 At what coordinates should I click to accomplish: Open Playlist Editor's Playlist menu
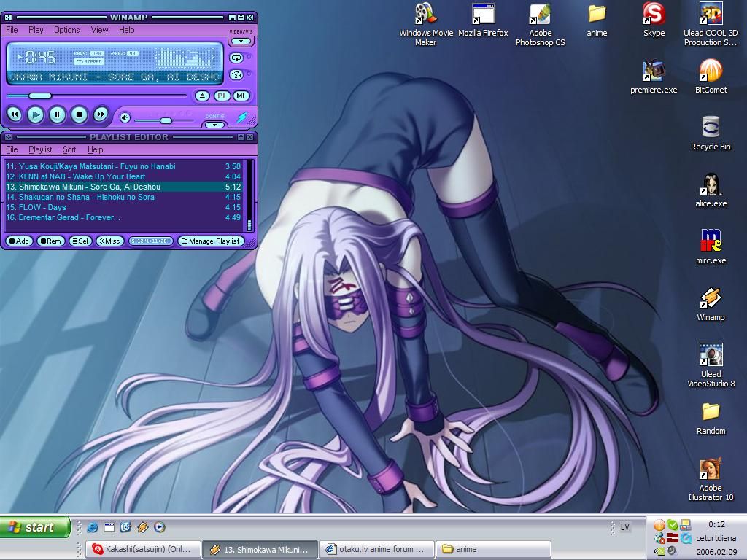tap(40, 149)
